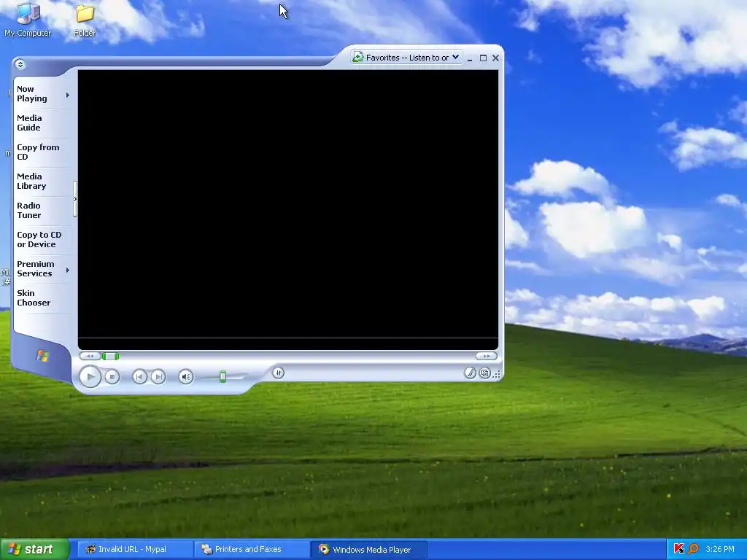747x560 pixels.
Task: Change the player color with brush icon
Action: pos(470,373)
